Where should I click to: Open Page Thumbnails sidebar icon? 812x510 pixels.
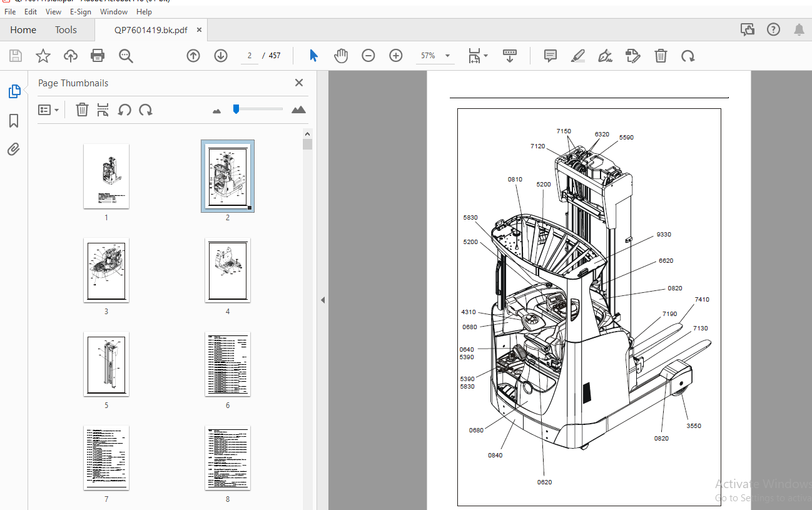[x=14, y=91]
